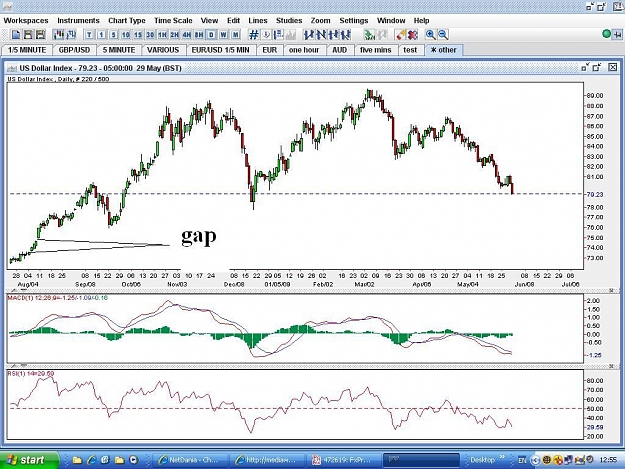Viewport: 625px width, 469px height.
Task: Open the Window menu
Action: tap(391, 20)
